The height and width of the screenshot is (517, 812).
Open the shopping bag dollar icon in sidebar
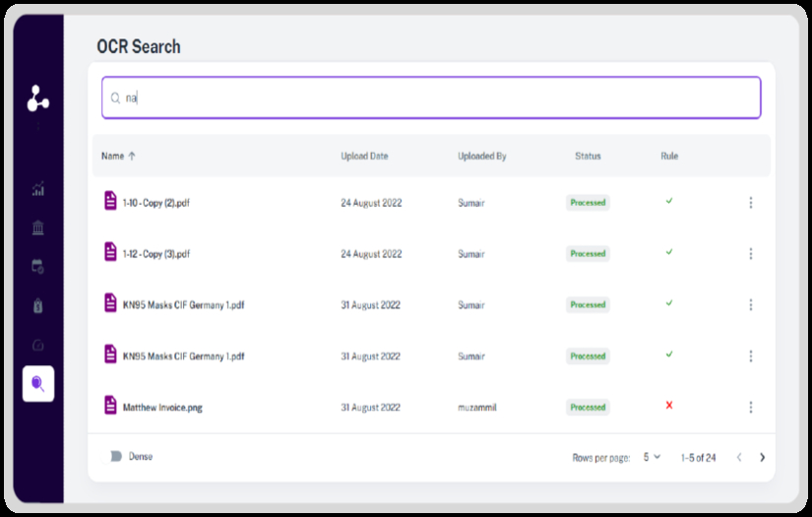tap(38, 305)
